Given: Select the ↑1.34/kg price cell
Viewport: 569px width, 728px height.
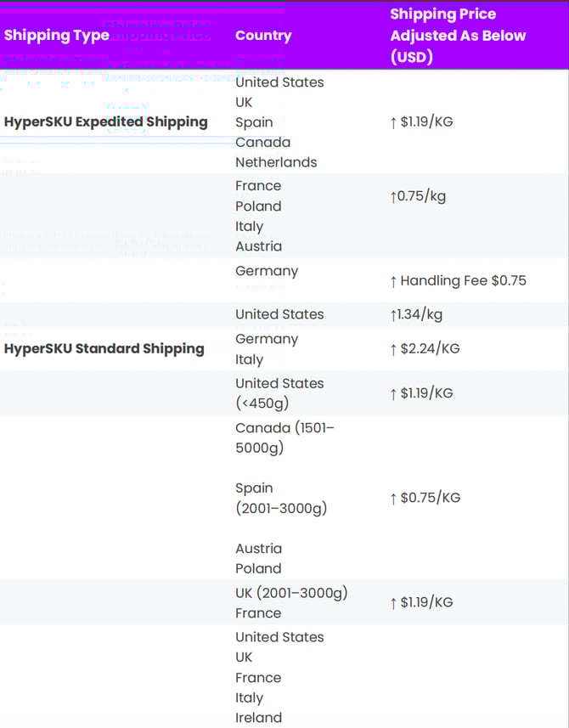Looking at the screenshot, I should click(x=416, y=314).
